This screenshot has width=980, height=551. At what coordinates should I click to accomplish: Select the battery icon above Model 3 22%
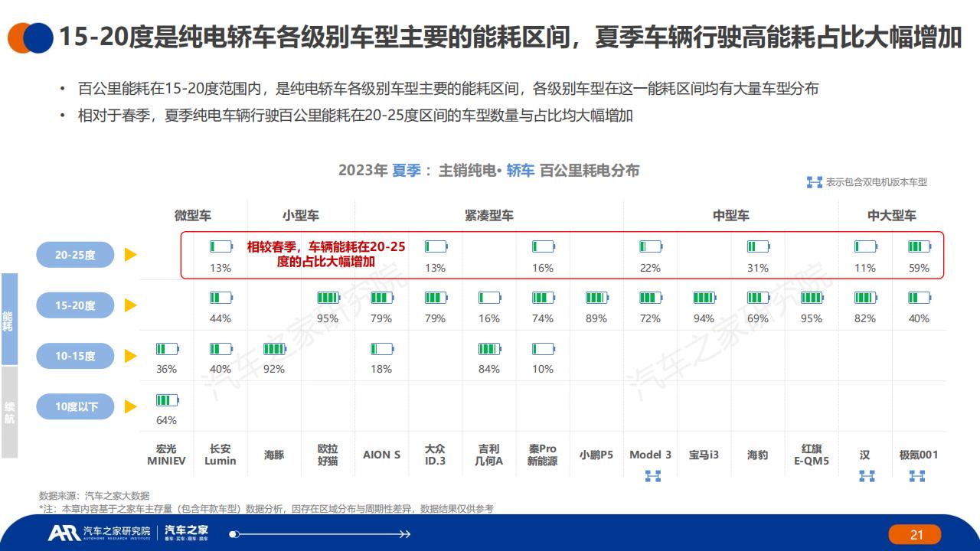[651, 246]
